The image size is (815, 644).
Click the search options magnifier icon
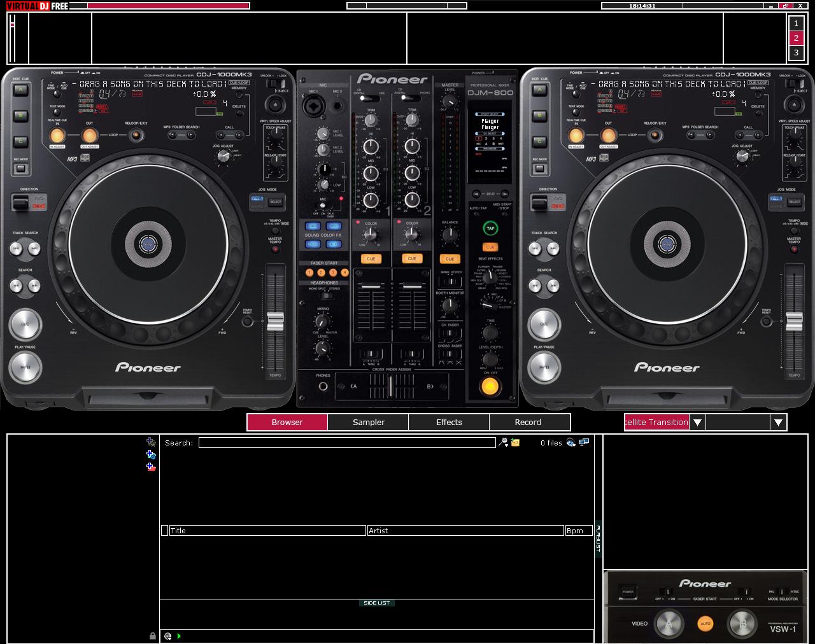504,442
